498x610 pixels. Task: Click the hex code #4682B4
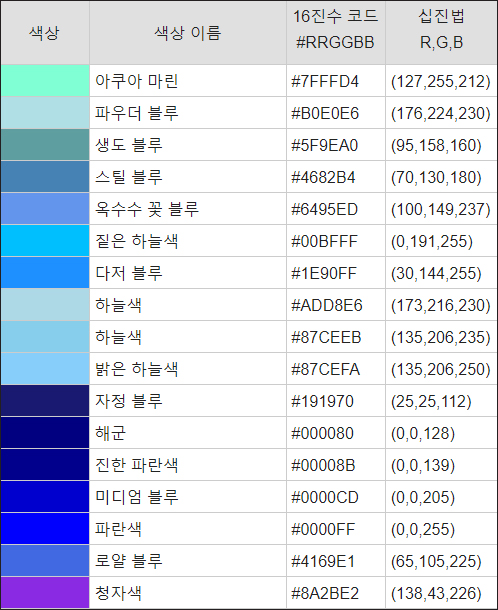tap(323, 177)
